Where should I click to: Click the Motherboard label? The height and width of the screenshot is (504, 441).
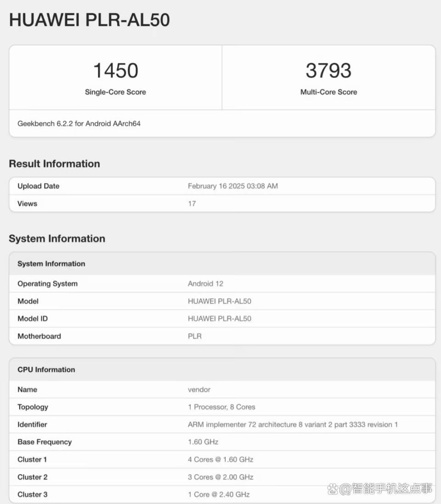39,336
